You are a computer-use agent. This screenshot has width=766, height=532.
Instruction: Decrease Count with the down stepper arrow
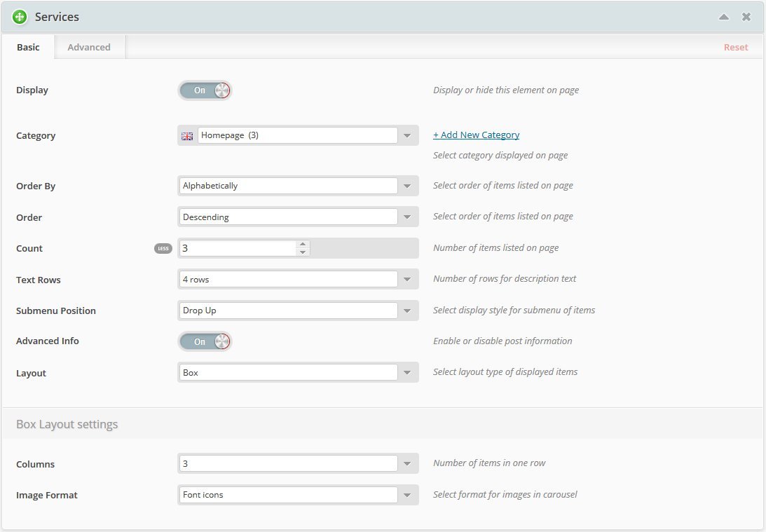(303, 252)
